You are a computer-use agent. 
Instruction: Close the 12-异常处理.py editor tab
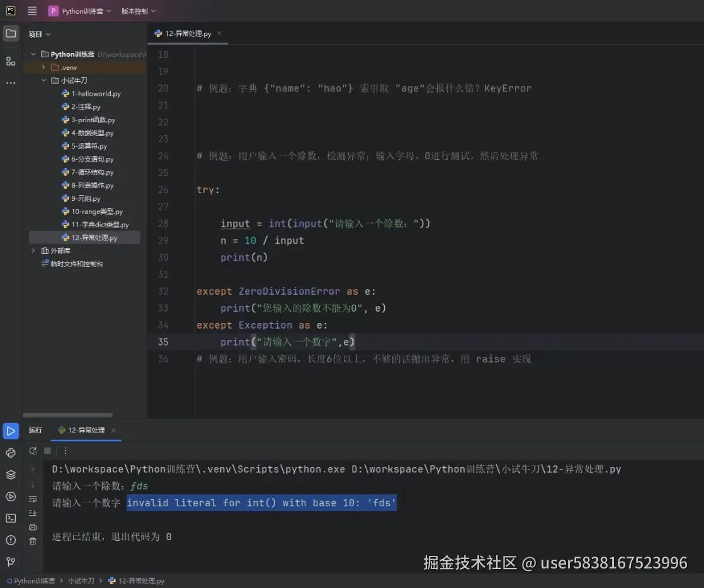pos(220,33)
